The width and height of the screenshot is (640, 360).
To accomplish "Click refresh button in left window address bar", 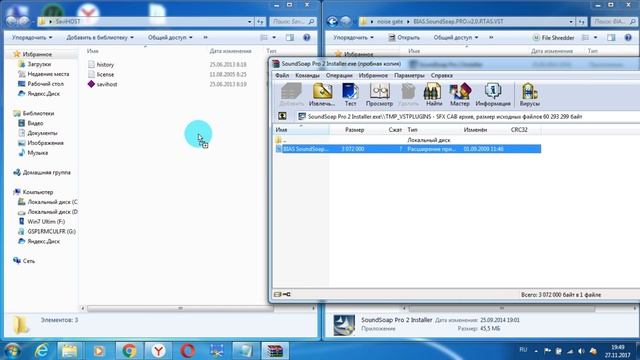I will pos(260,22).
